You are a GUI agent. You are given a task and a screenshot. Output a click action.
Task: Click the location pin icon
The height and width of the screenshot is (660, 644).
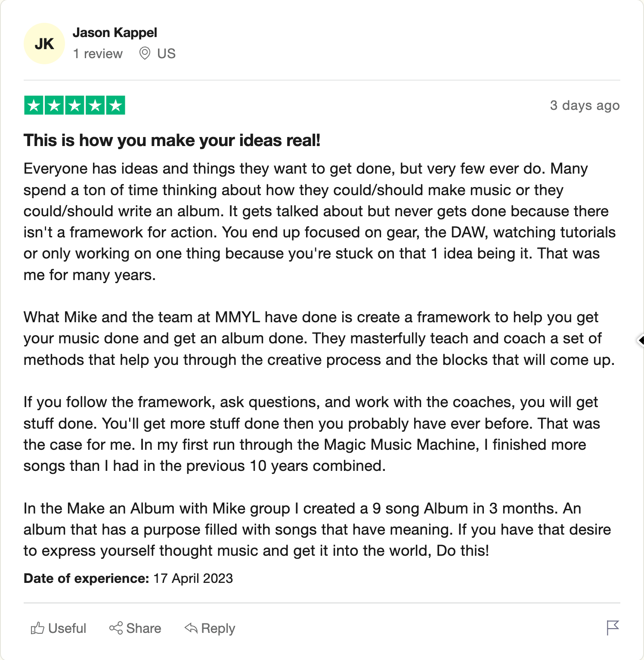click(x=145, y=53)
